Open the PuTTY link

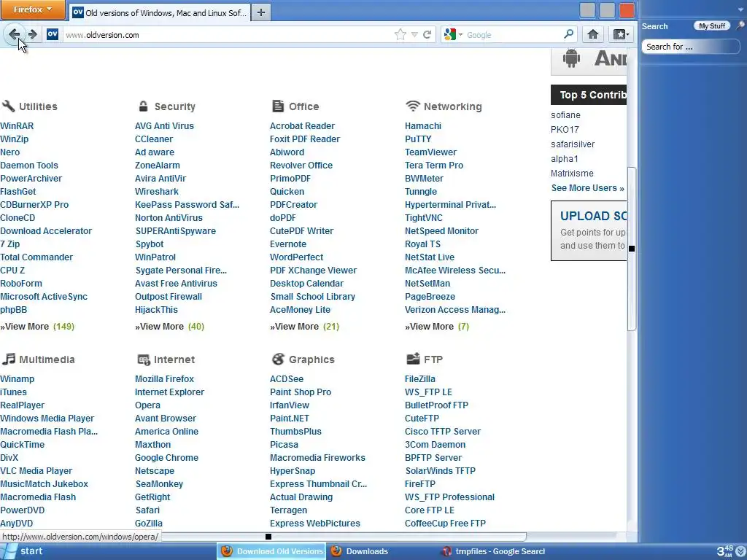(418, 139)
